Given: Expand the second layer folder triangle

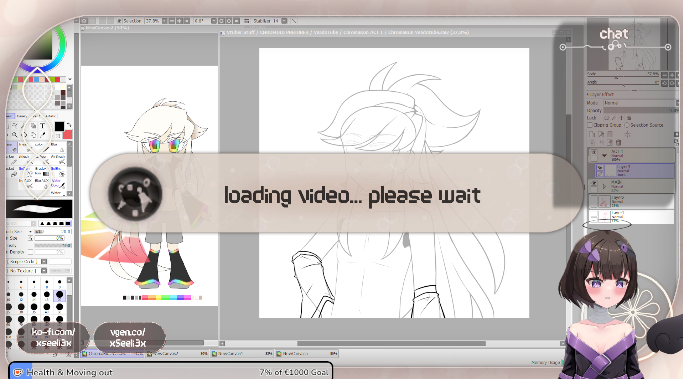Looking at the screenshot, I should pyautogui.click(x=604, y=186).
